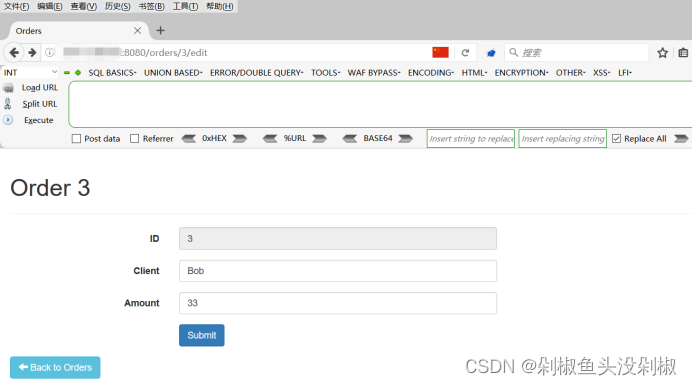Open the WAF BYPASS dropdown menu
Screen dimensions: 692x385
(374, 72)
